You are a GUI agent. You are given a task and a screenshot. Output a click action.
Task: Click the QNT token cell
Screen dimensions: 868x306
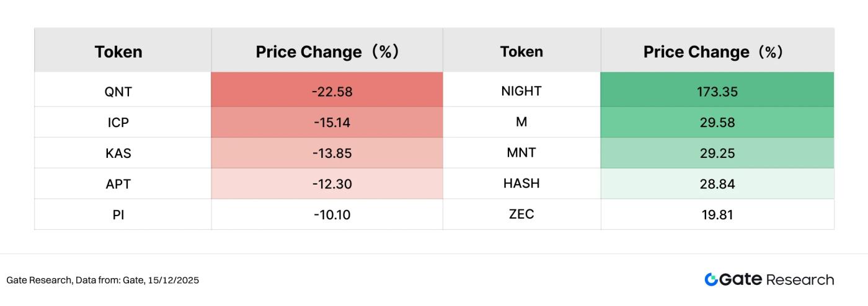(x=118, y=92)
